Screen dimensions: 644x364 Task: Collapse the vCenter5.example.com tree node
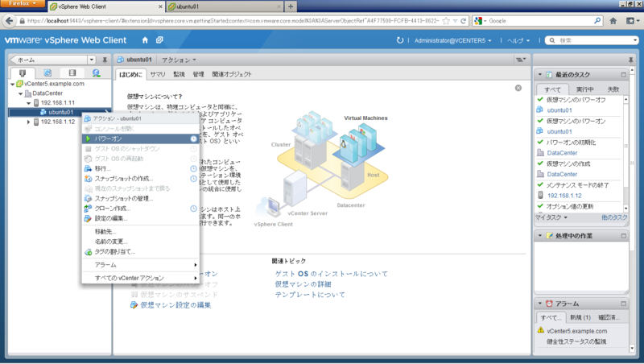13,84
